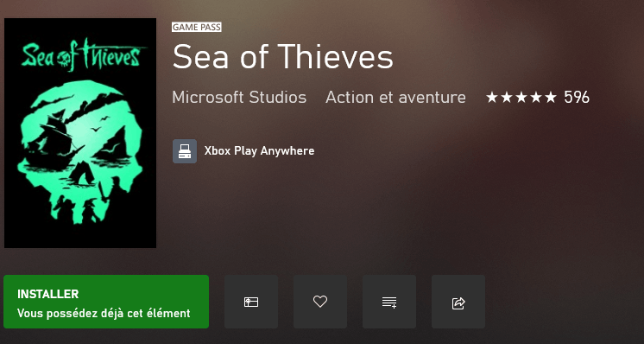Share Sea of Thieves using the share icon

[x=458, y=302]
